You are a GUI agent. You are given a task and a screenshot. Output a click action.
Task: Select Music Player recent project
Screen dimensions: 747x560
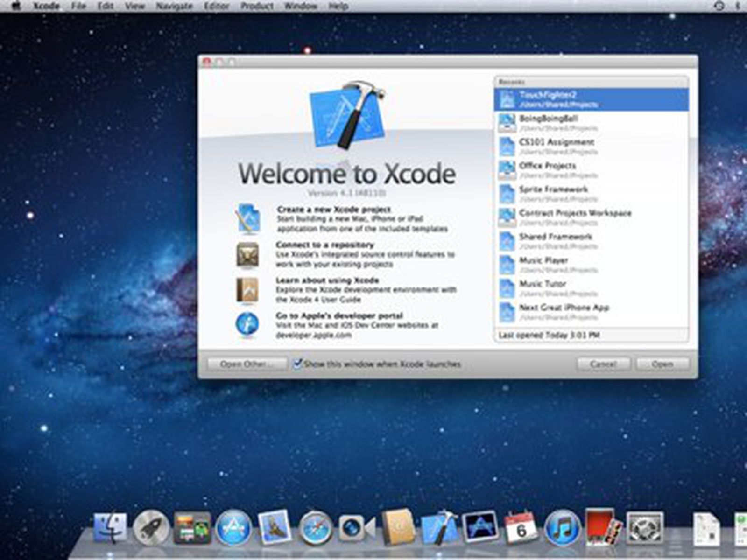(591, 265)
